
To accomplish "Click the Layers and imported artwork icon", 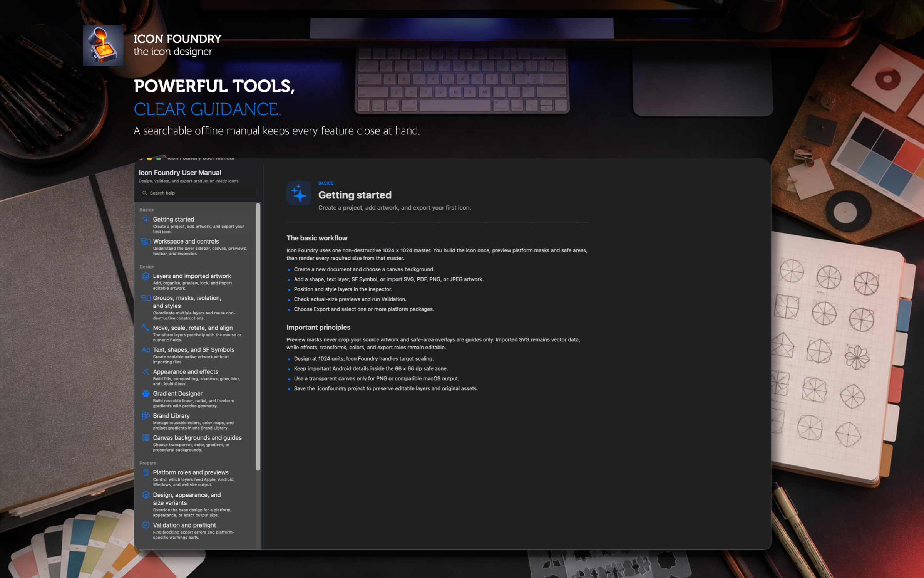I will pos(146,276).
